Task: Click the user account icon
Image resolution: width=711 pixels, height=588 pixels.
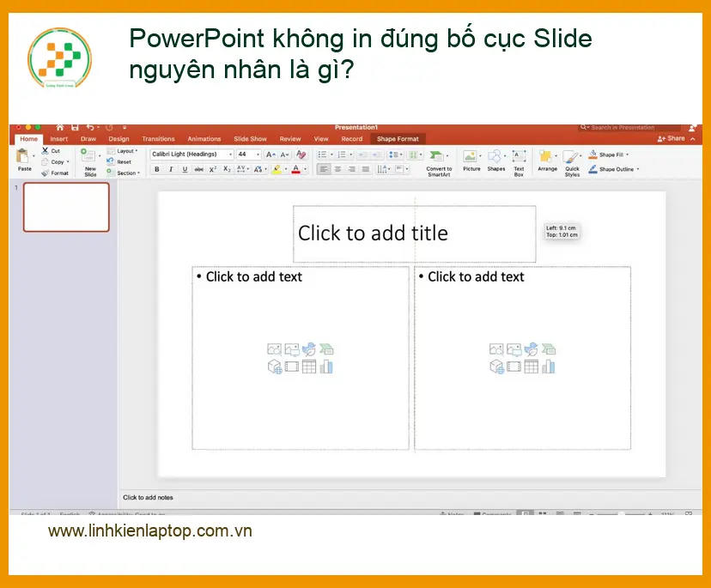Action: pyautogui.click(x=692, y=128)
